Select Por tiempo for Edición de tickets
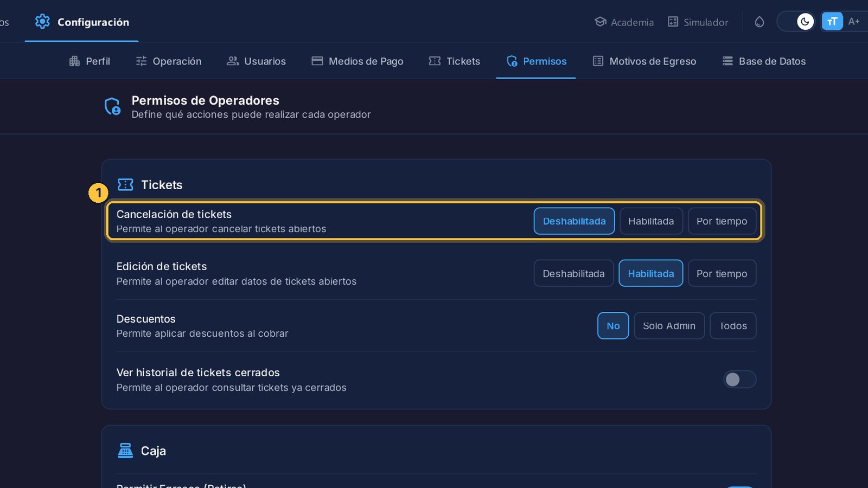 pyautogui.click(x=722, y=273)
